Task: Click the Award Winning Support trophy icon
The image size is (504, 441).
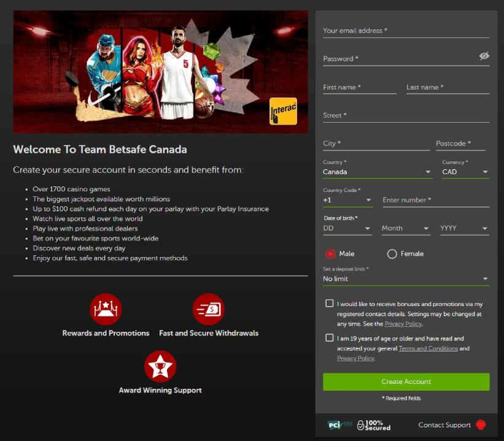Action: pyautogui.click(x=160, y=367)
